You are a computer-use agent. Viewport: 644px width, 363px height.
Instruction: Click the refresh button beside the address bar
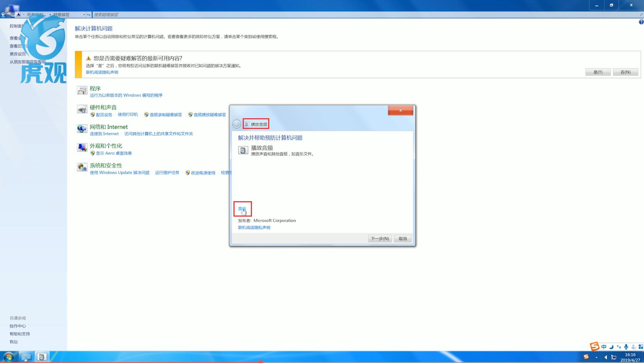(89, 15)
